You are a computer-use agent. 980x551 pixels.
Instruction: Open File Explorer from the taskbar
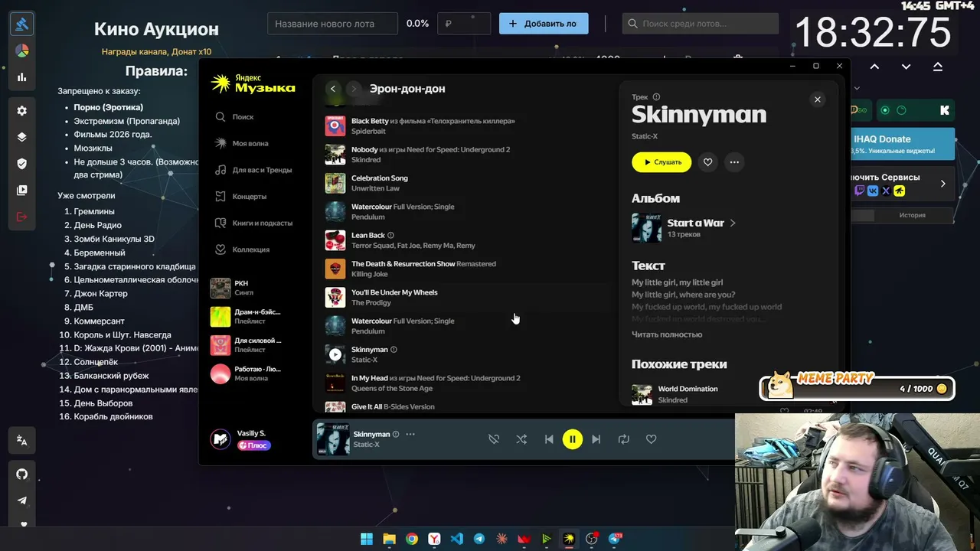389,539
